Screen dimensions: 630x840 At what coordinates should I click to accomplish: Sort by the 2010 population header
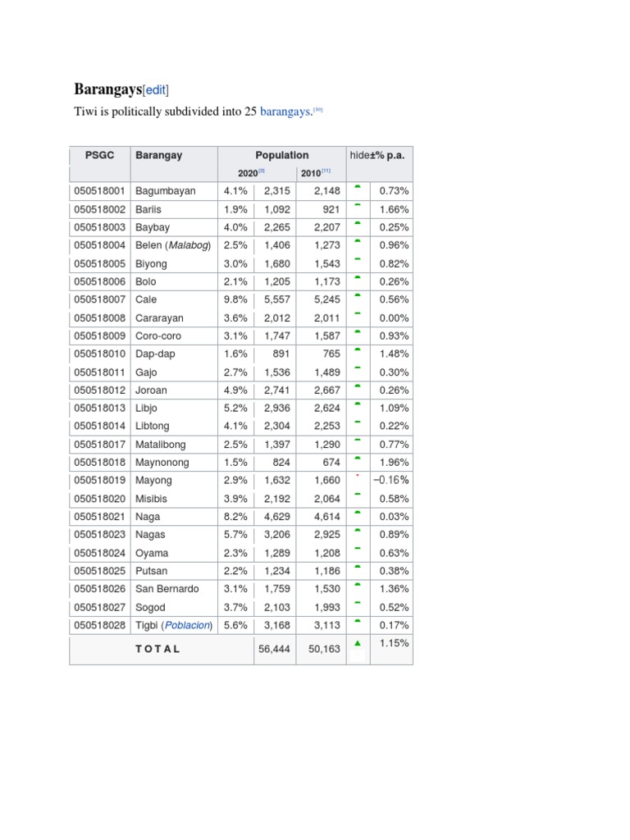[311, 173]
